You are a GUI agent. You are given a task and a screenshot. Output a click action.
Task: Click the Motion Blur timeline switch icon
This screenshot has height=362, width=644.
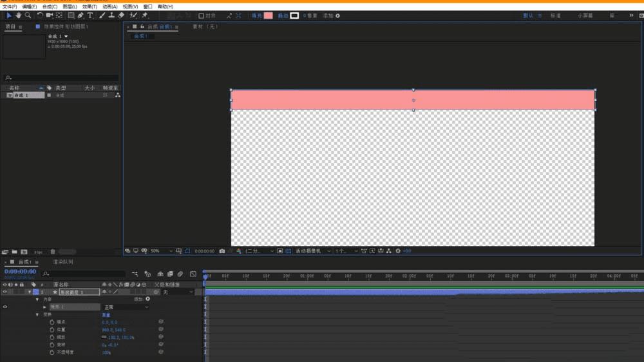[180, 274]
